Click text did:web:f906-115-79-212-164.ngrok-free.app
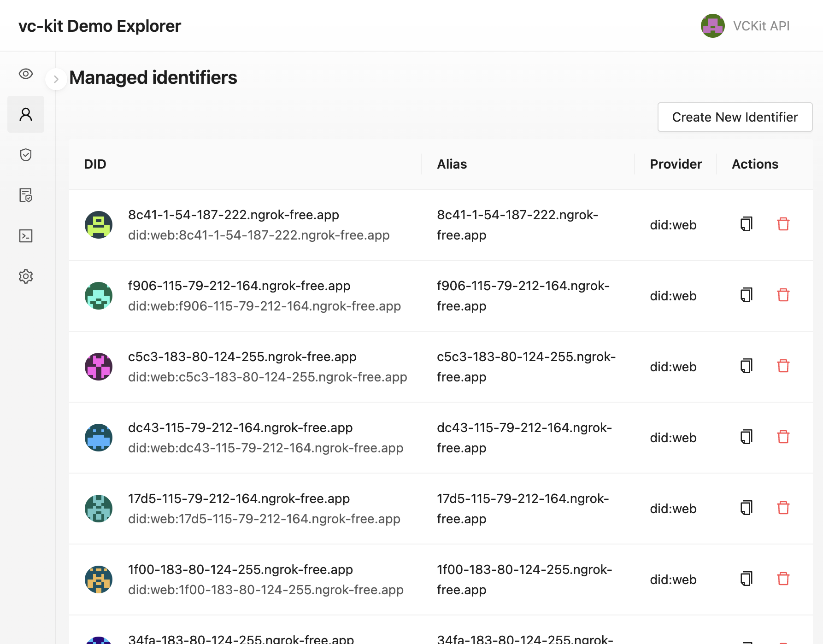 click(x=265, y=306)
